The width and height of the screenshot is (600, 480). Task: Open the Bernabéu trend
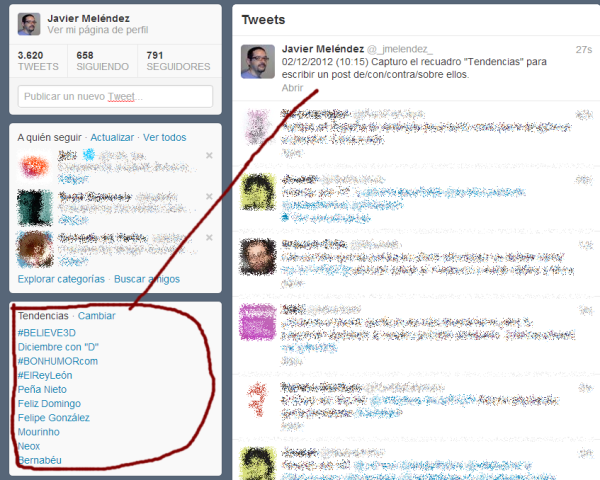(40, 460)
